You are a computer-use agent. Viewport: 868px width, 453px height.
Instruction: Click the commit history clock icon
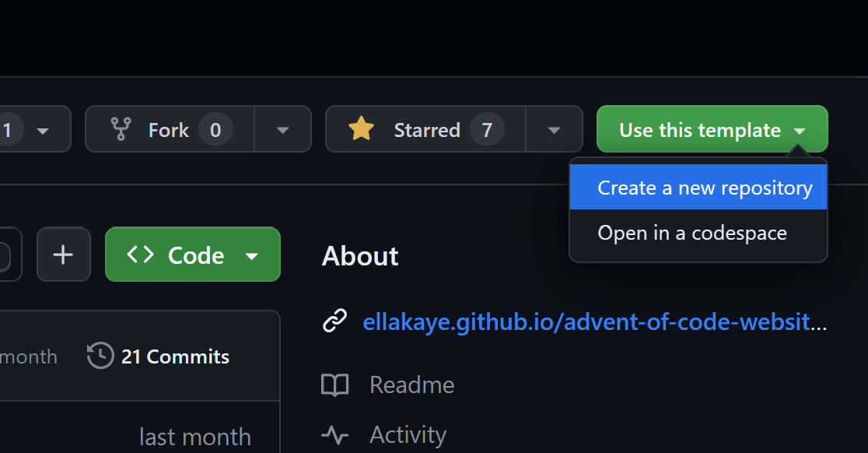(x=100, y=356)
